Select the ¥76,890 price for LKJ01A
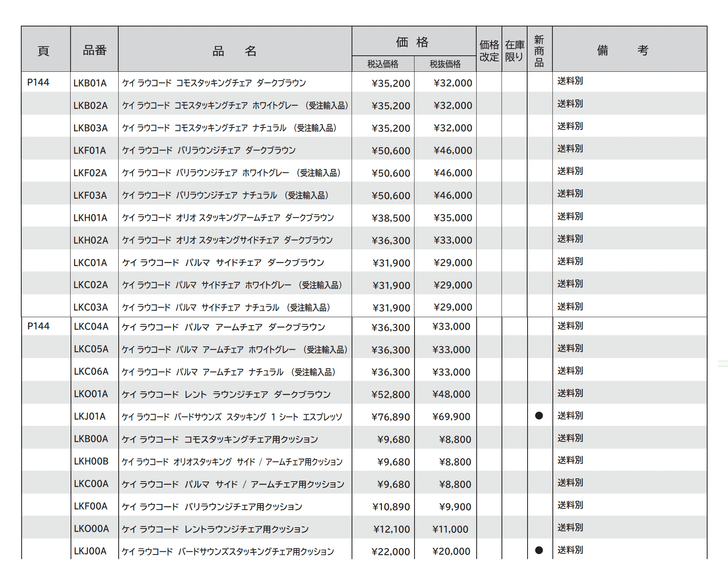The height and width of the screenshot is (581, 728). click(x=391, y=416)
